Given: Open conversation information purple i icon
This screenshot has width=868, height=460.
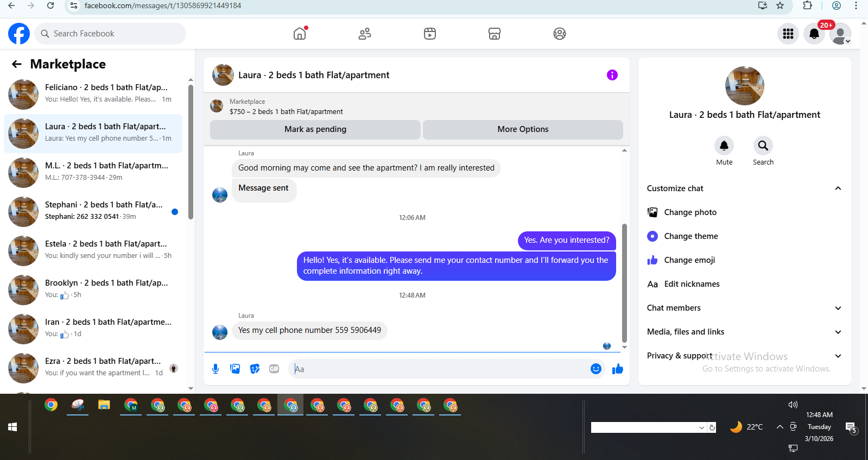Looking at the screenshot, I should 612,75.
